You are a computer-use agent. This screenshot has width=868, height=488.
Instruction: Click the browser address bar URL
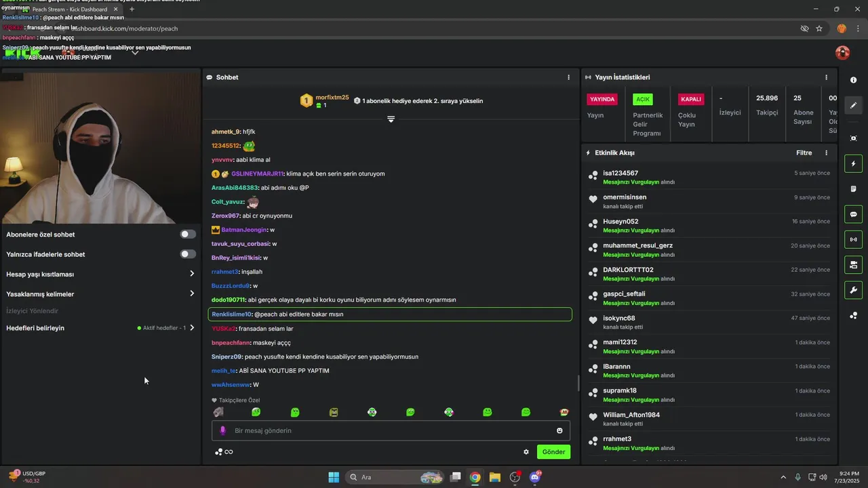tap(124, 28)
